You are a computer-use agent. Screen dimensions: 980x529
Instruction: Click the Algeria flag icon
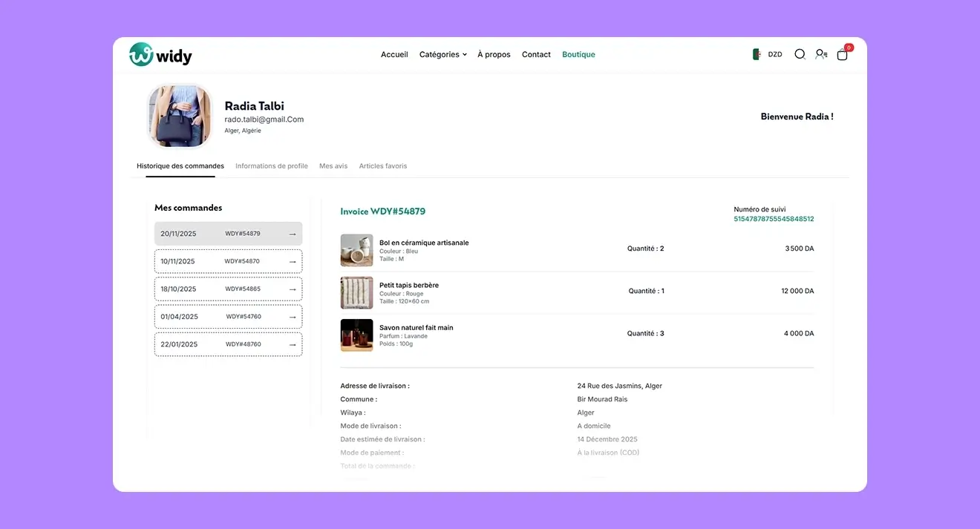[x=757, y=54]
